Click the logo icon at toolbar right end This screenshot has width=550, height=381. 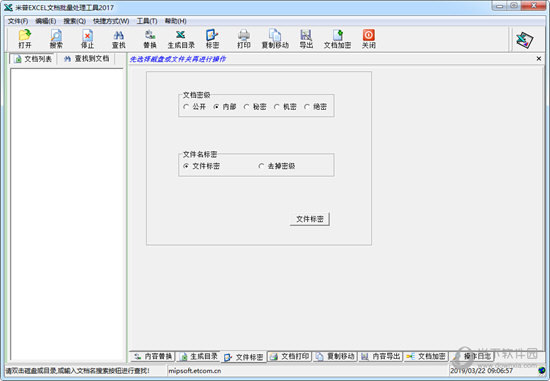tap(525, 40)
